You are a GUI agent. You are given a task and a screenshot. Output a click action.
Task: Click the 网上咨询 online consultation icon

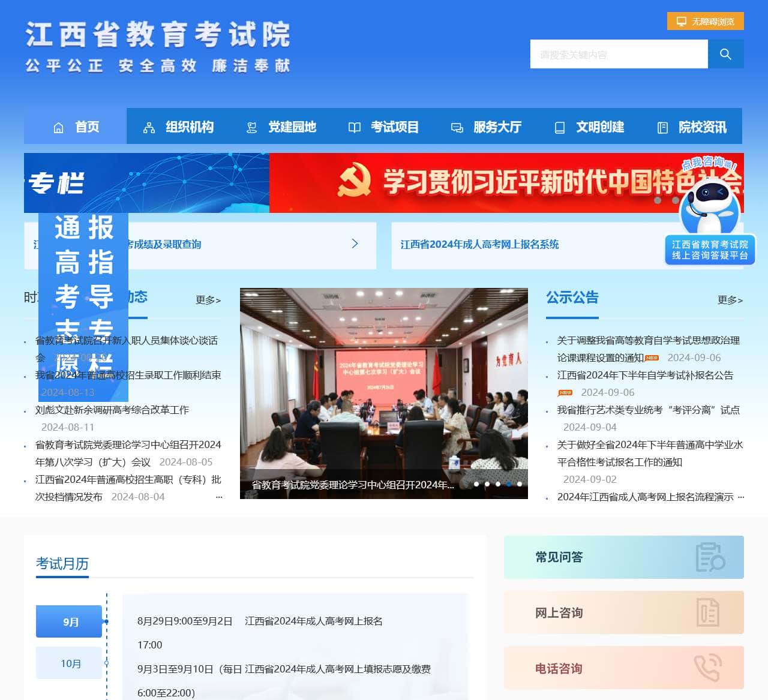709,612
